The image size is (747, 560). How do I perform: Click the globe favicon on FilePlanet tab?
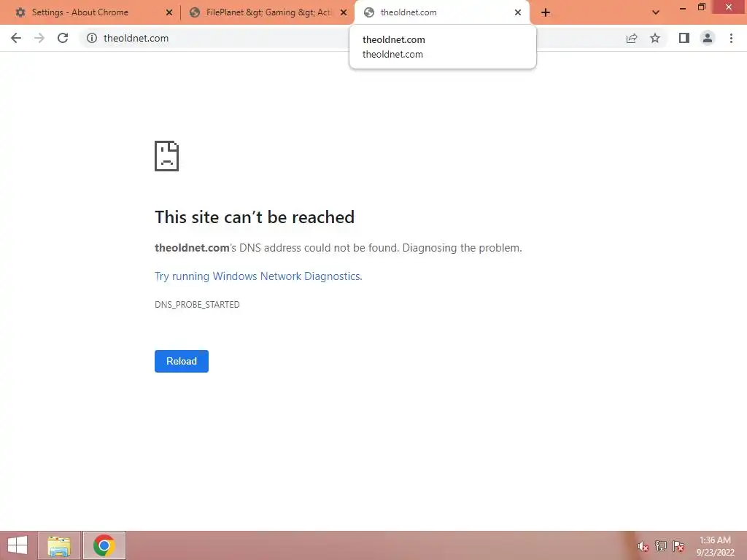[194, 13]
